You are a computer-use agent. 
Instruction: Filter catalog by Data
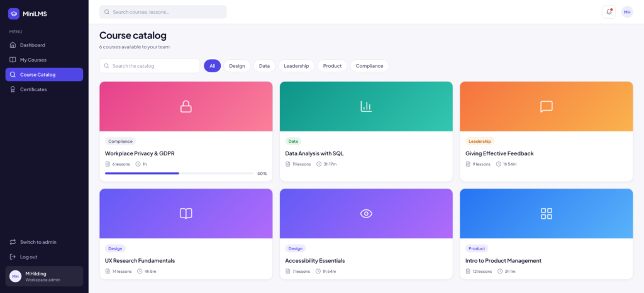(265, 65)
